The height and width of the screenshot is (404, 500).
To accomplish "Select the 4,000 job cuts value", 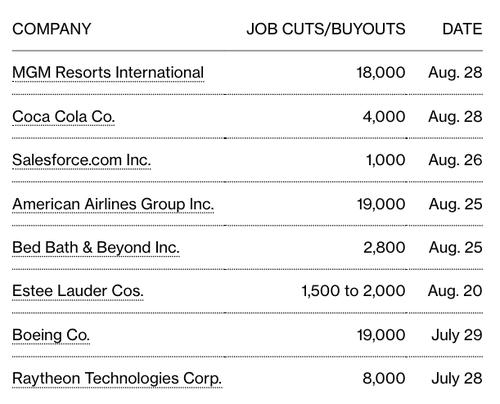I will click(x=384, y=117).
